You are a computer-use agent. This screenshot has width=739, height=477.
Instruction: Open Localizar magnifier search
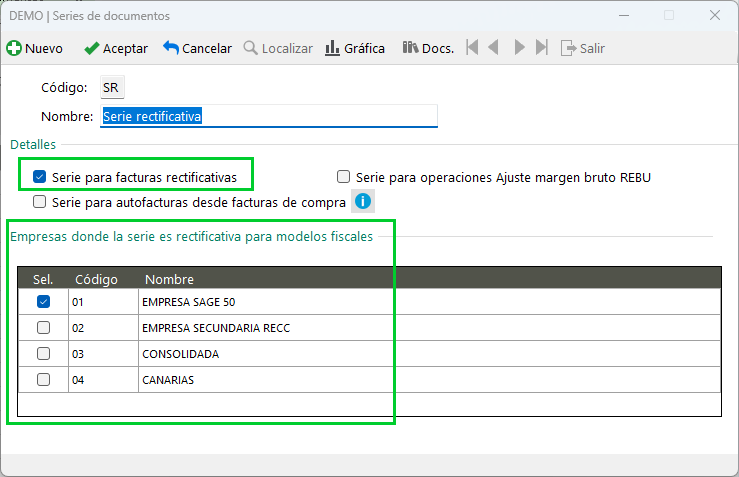278,48
